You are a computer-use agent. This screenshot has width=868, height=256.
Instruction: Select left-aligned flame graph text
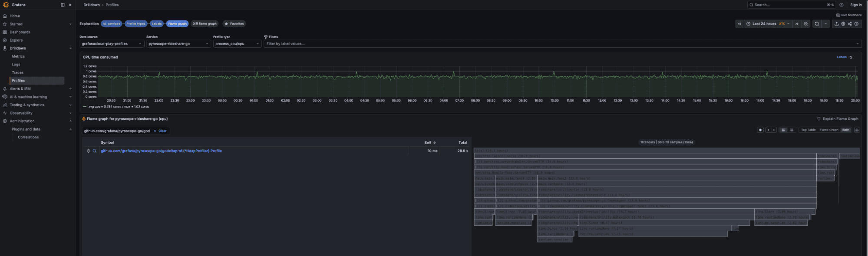point(783,130)
